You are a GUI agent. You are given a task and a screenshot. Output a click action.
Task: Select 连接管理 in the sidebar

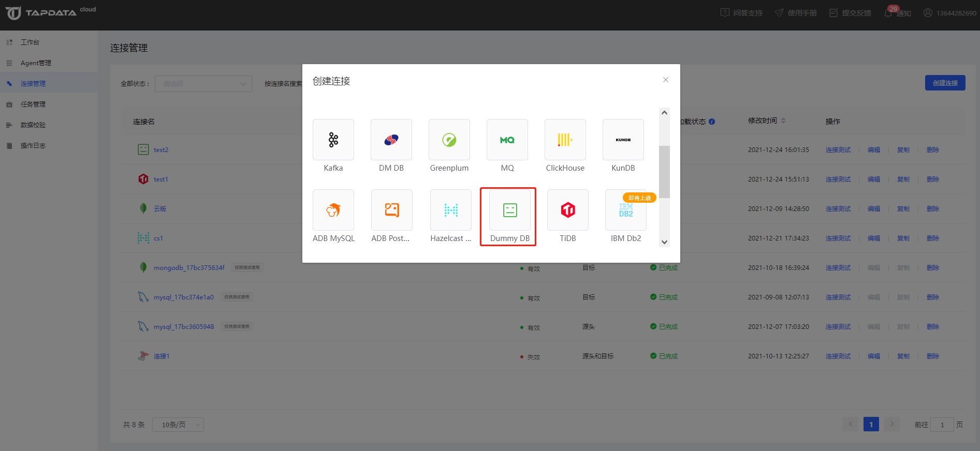click(49, 83)
